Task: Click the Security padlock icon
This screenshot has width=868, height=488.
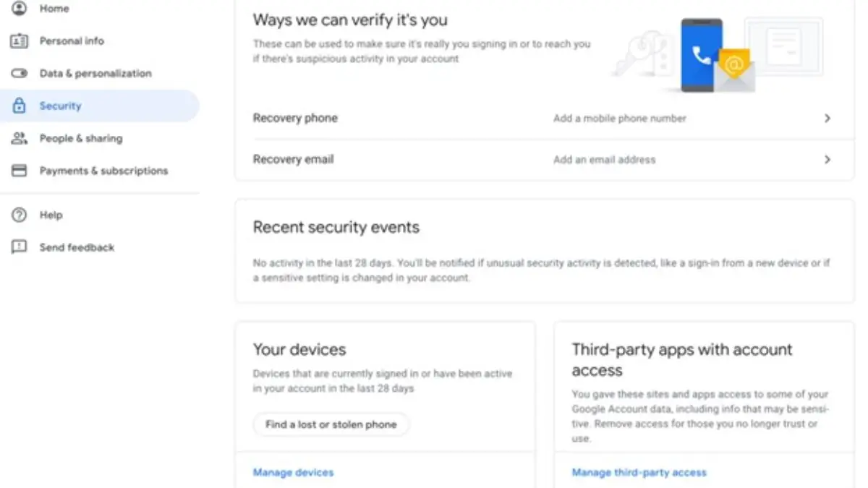Action: (20, 106)
